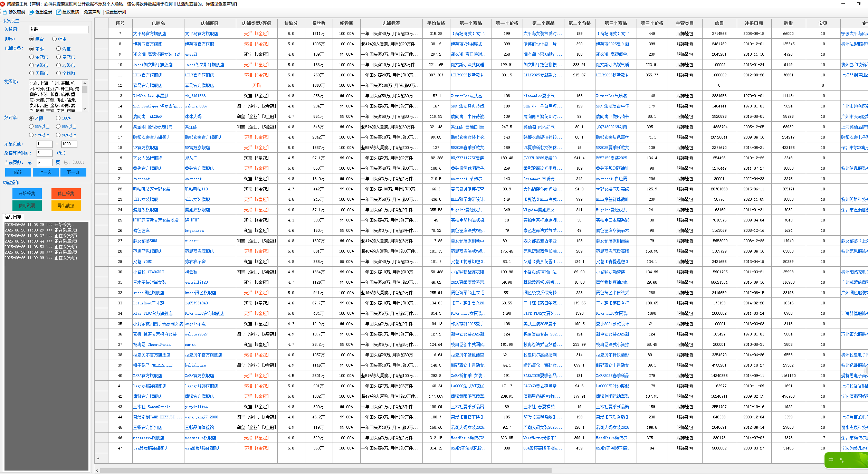Open the ZARA官方旗舰店 shop name link
Screen dimensions: 868x474
tap(148, 376)
